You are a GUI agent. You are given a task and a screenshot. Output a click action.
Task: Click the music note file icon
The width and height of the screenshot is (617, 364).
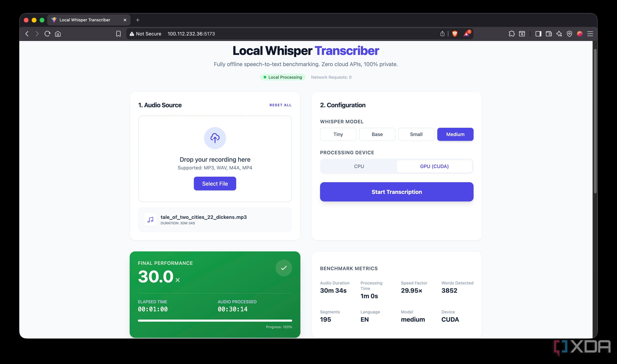[150, 220]
